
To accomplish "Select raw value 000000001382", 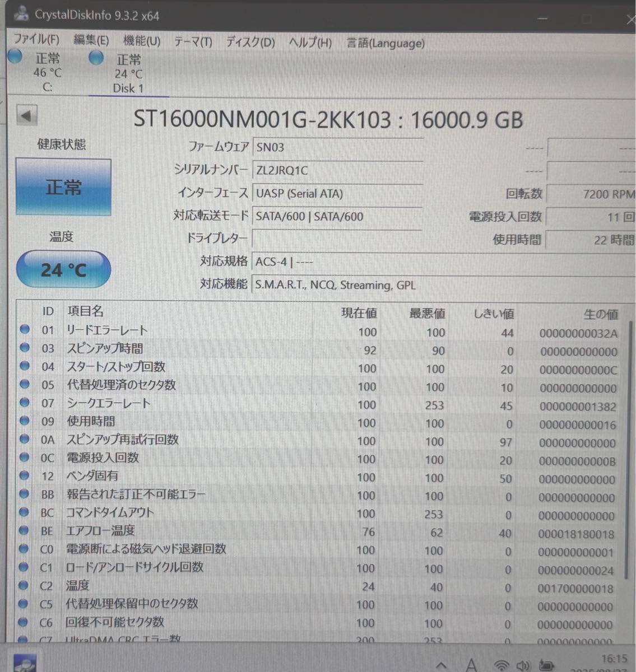I will click(578, 407).
